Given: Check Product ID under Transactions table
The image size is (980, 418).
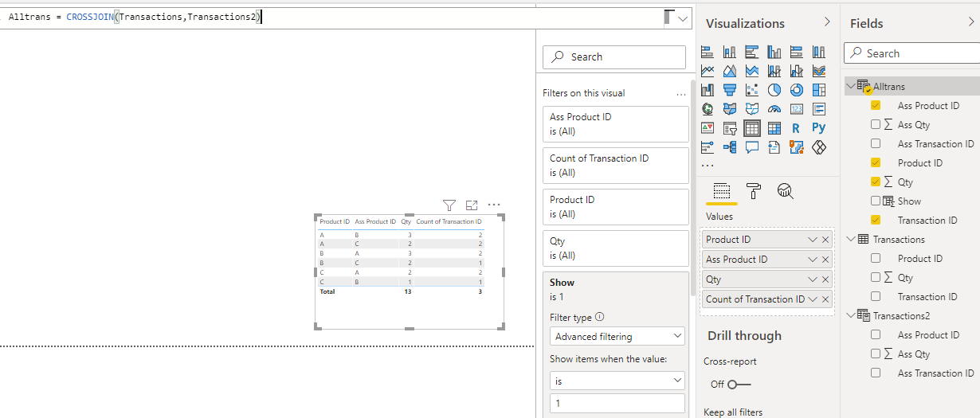Looking at the screenshot, I should 876,258.
